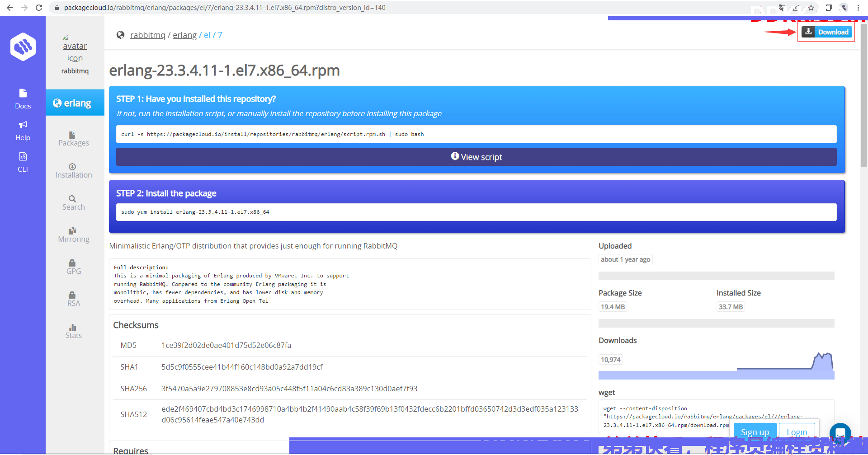Image resolution: width=868 pixels, height=455 pixels.
Task: Select the erlang repository tab
Action: tap(75, 103)
